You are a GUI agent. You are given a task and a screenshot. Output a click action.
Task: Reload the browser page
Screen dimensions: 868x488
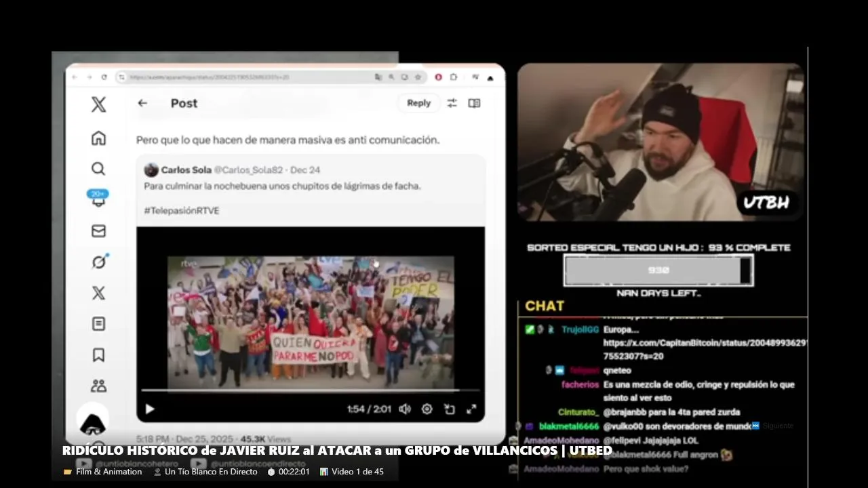pyautogui.click(x=104, y=77)
